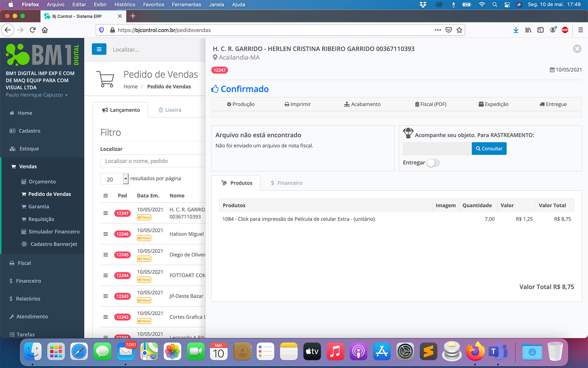Click the Localizar nome, pedido field

tap(153, 161)
